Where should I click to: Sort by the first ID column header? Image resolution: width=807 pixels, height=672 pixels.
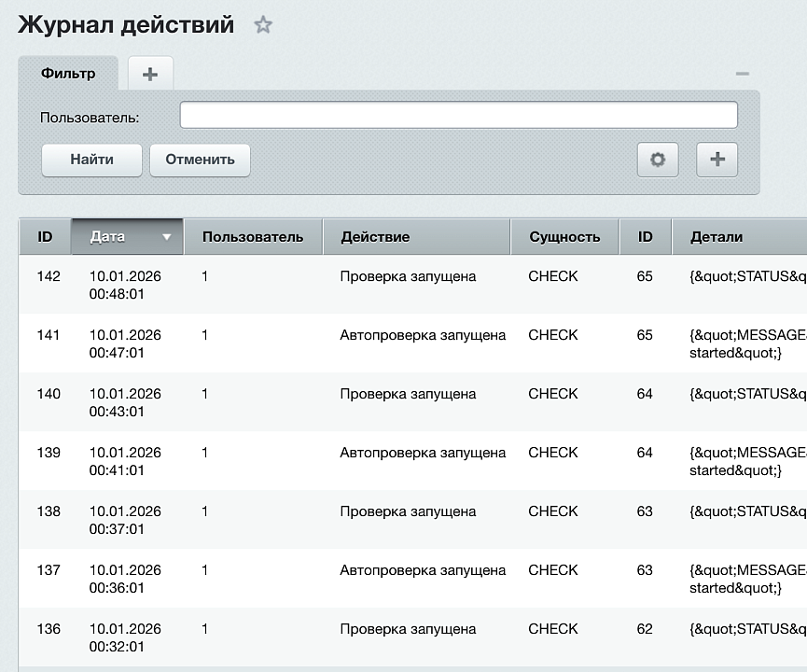[45, 237]
